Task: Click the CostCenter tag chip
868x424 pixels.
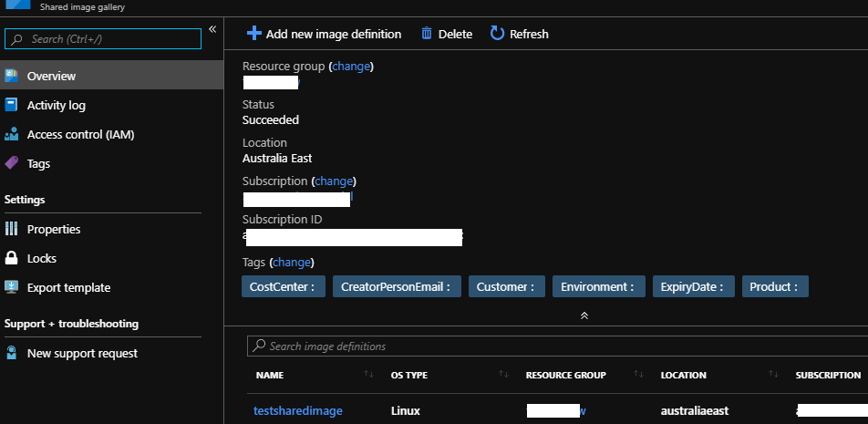Action: [x=283, y=286]
